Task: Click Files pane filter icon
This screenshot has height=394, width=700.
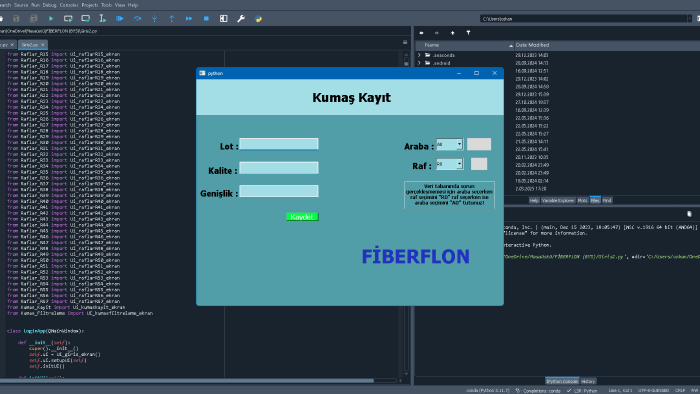Action: [468, 33]
